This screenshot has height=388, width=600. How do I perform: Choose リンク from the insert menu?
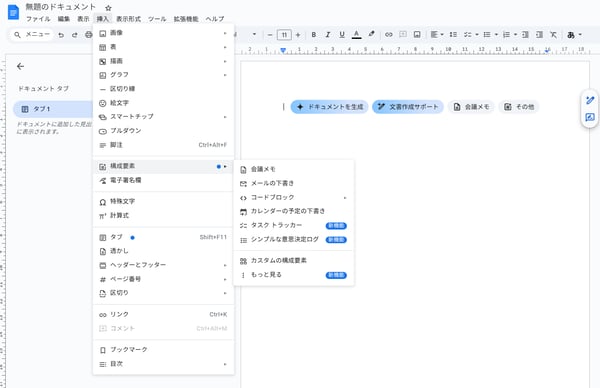(163, 315)
